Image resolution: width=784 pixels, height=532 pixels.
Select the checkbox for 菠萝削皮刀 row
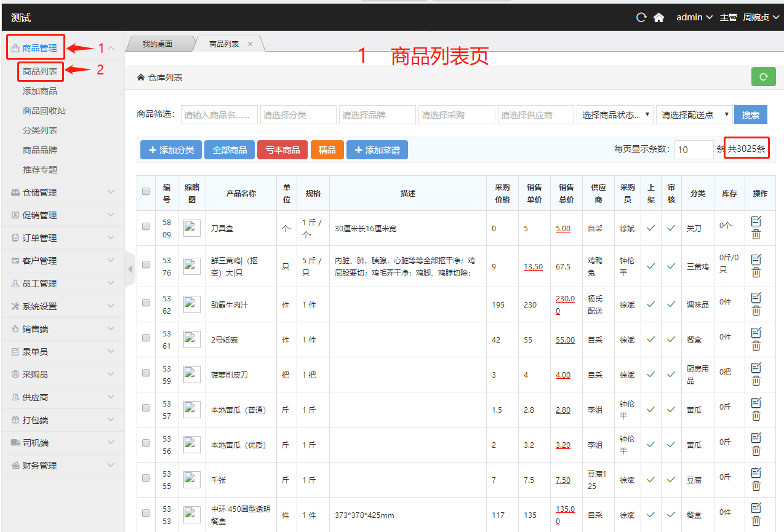[x=146, y=373]
